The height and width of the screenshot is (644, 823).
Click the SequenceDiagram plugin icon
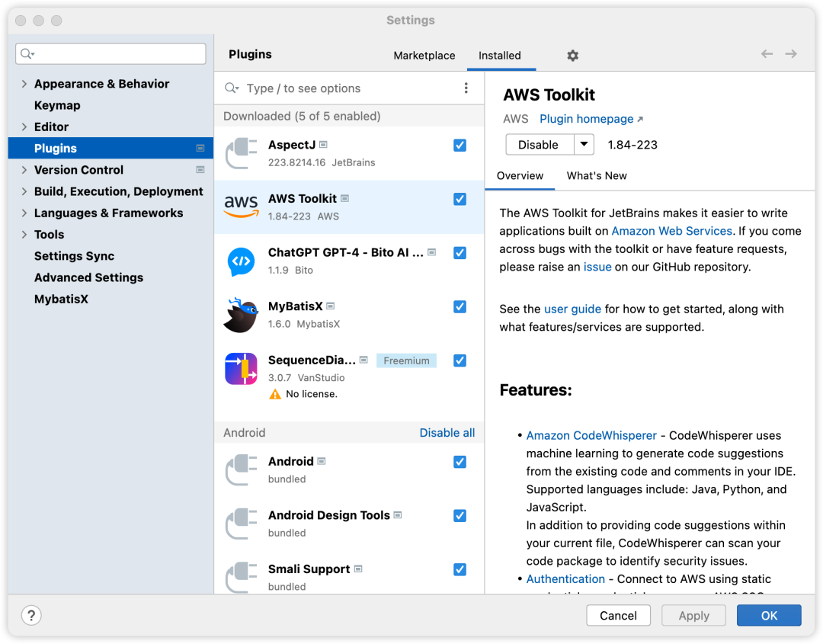[241, 369]
